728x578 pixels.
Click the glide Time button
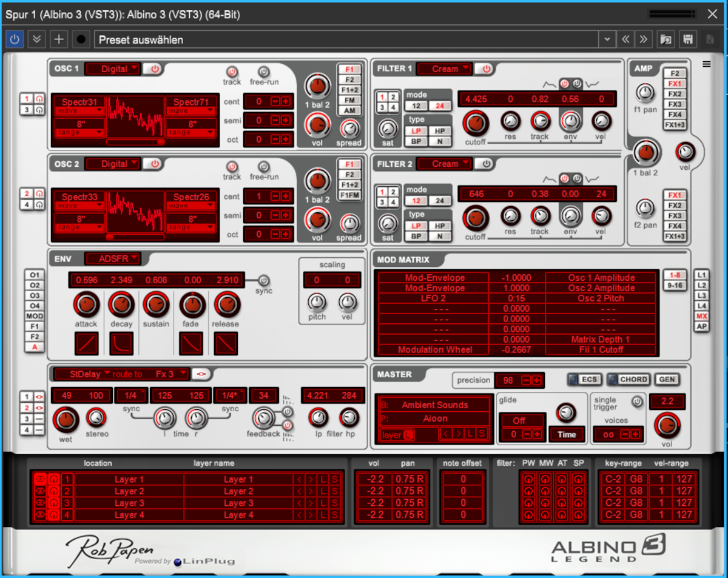tap(567, 434)
